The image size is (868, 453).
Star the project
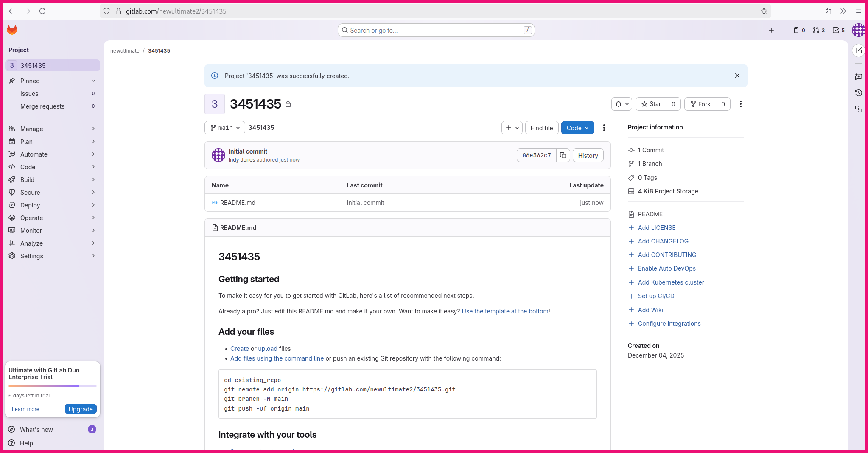[x=651, y=104]
